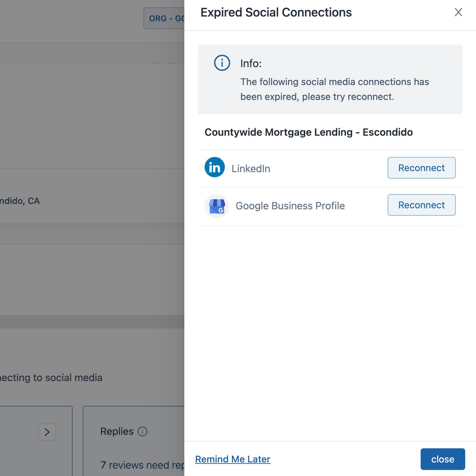Click the expired connections info message text
The height and width of the screenshot is (476, 476).
tap(334, 89)
